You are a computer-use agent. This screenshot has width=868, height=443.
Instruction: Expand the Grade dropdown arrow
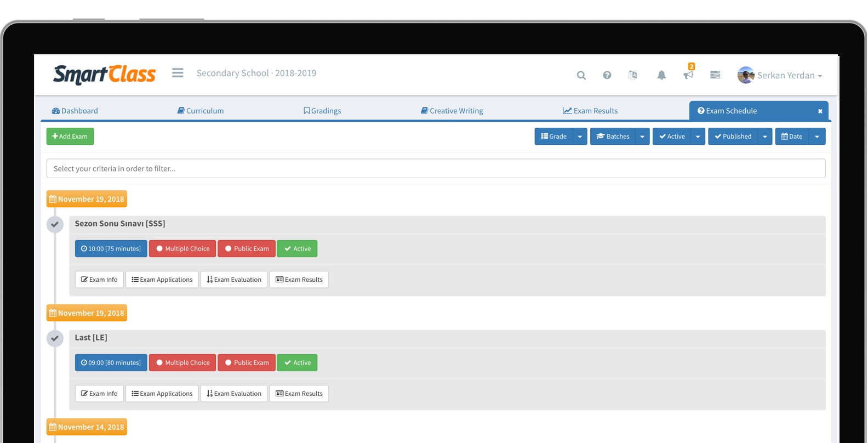pos(580,137)
